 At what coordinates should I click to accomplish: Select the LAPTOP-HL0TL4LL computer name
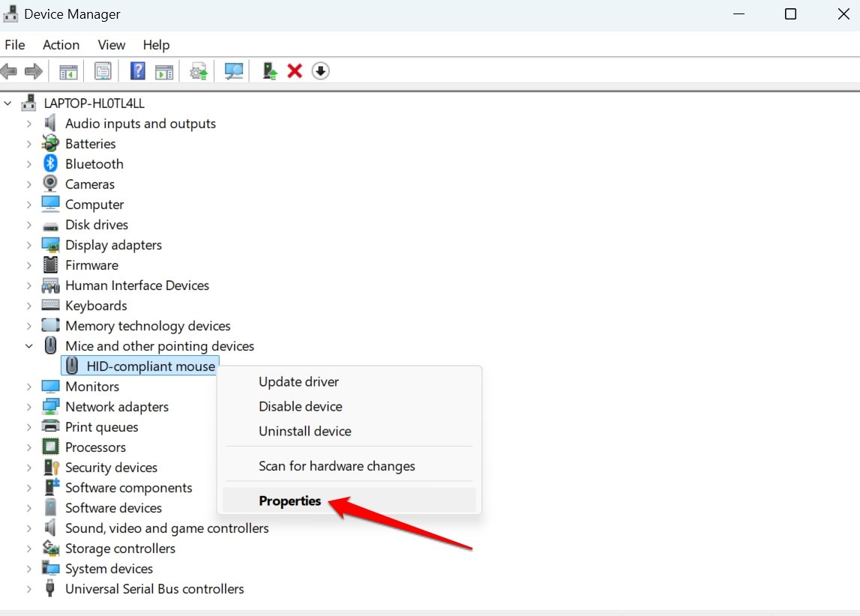[x=94, y=103]
